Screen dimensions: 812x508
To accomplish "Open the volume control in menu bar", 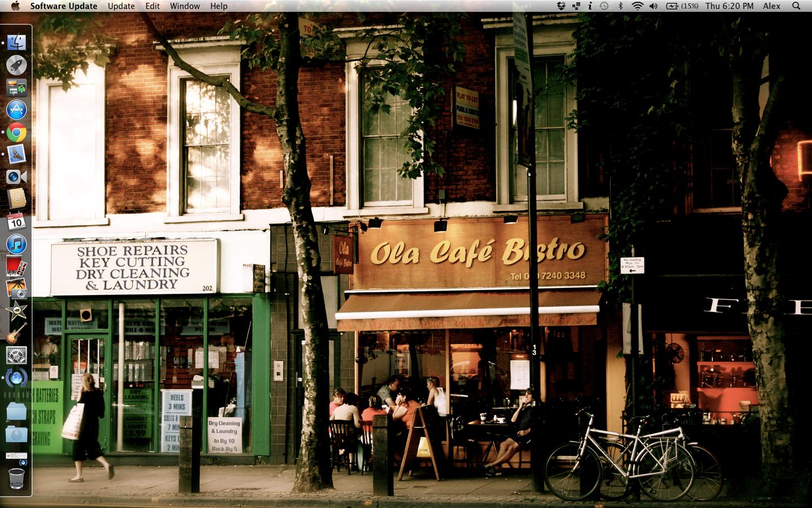I will [653, 6].
